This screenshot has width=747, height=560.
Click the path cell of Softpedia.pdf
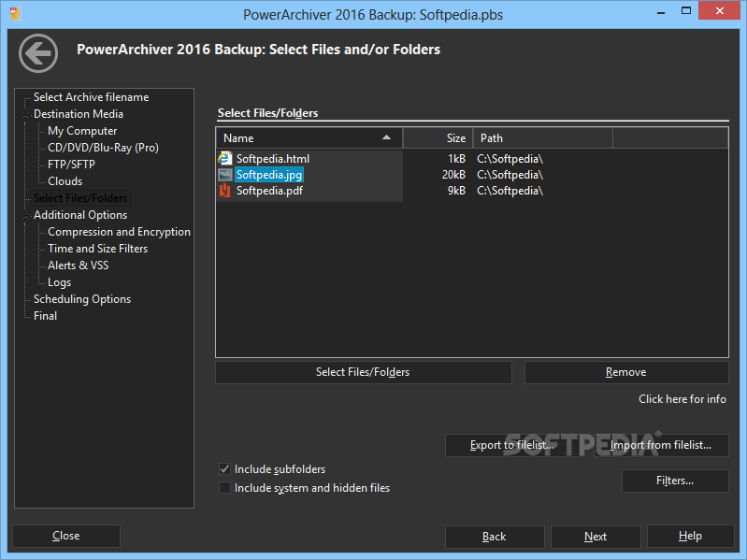click(510, 191)
